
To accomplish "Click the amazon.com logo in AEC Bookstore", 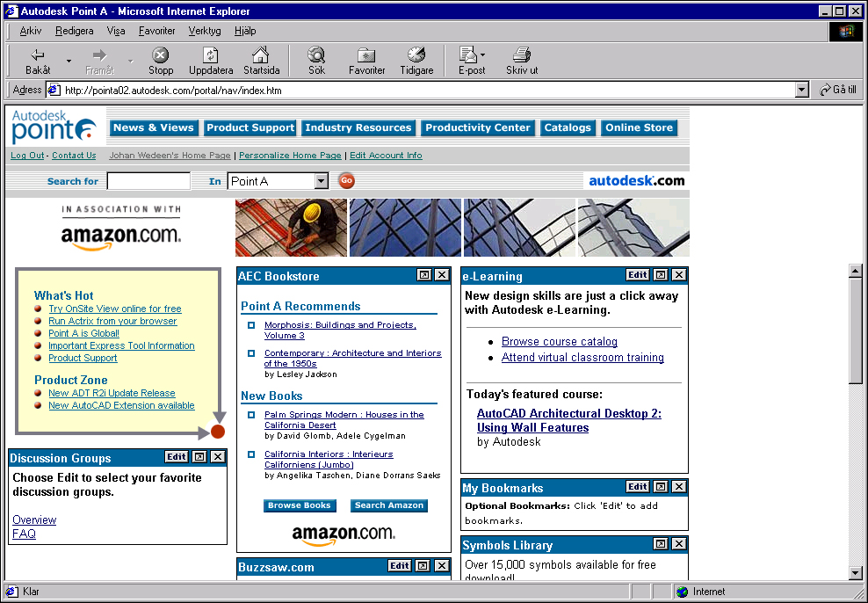I will (x=344, y=535).
